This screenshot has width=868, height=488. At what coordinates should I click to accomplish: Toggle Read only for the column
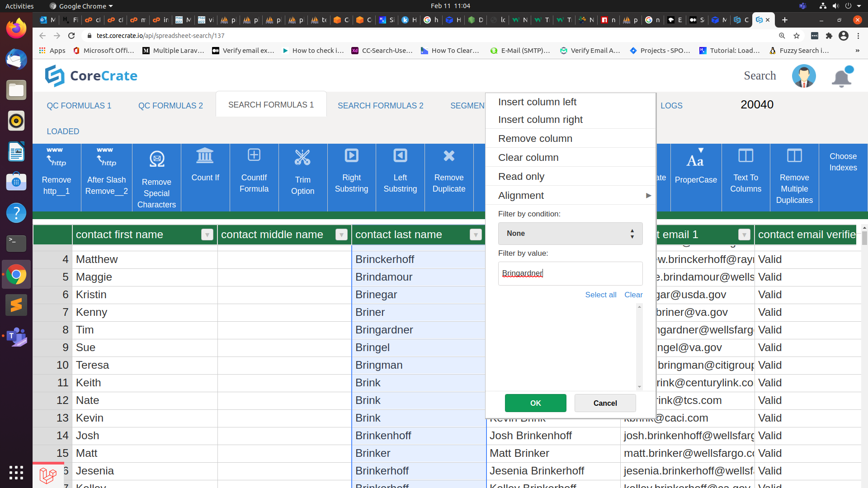point(570,176)
